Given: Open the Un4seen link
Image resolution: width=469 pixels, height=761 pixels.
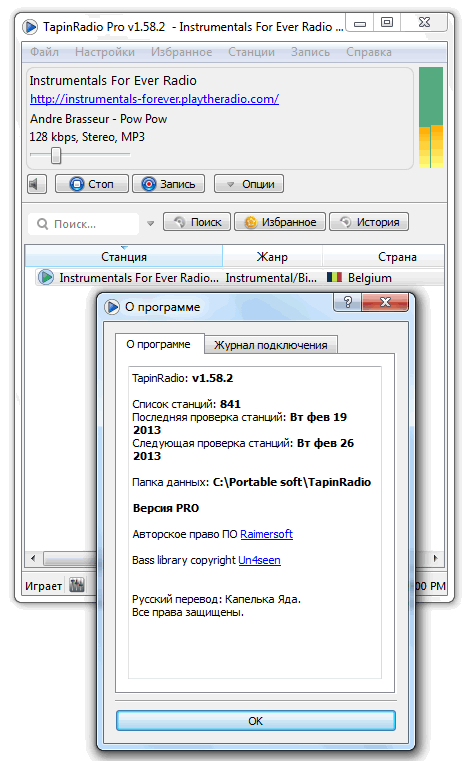Looking at the screenshot, I should (259, 561).
